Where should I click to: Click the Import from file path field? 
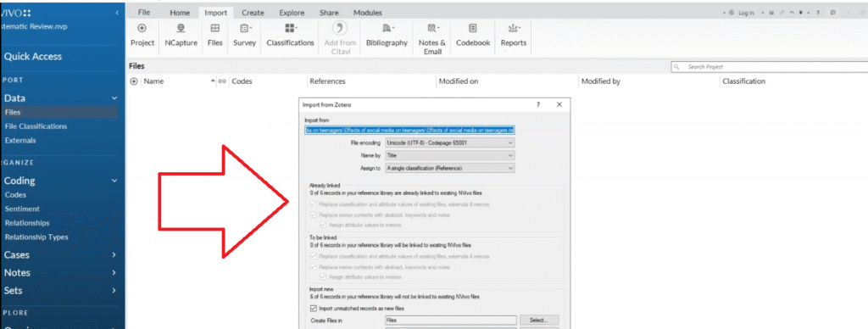pos(409,131)
